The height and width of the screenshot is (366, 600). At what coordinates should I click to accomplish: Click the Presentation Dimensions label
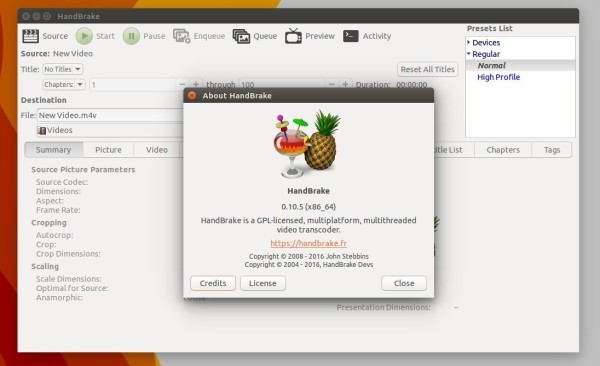point(383,307)
